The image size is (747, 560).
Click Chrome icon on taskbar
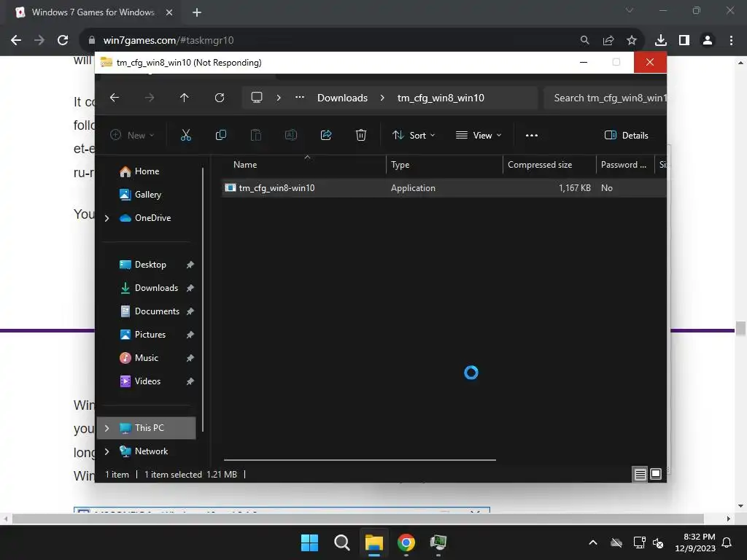tap(406, 542)
